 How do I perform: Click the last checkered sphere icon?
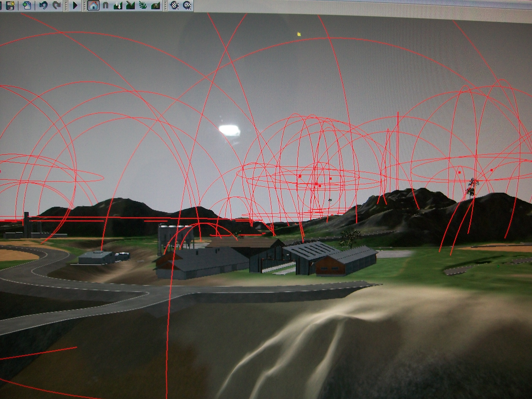187,5
